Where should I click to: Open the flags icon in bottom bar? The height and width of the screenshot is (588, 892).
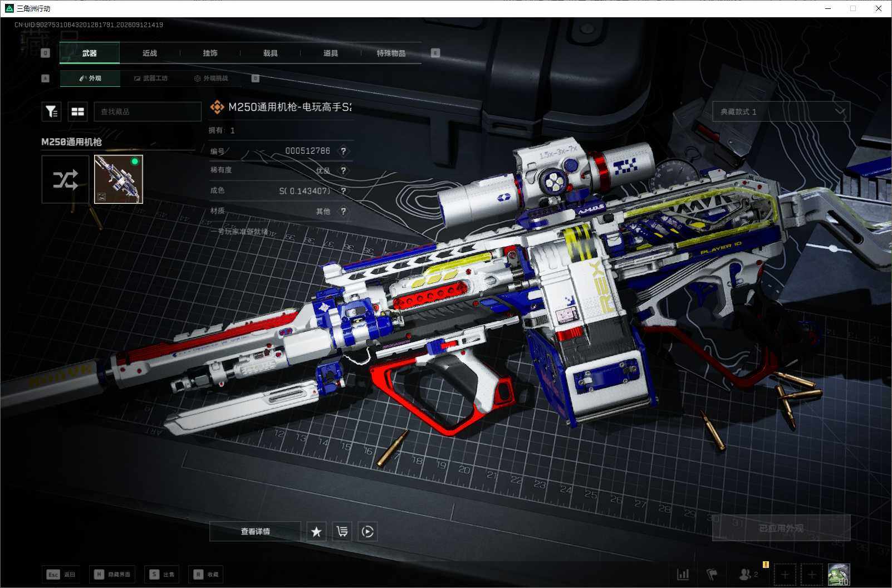tap(712, 574)
